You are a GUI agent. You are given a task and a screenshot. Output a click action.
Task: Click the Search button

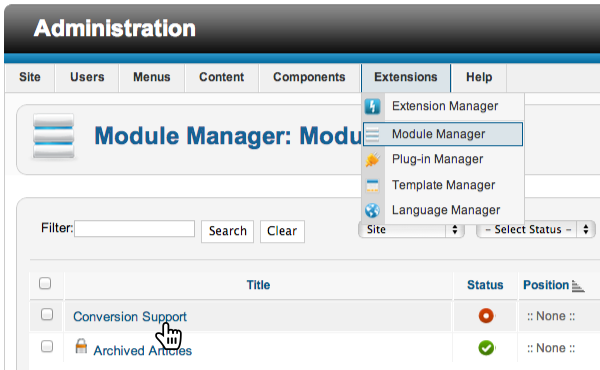[228, 231]
